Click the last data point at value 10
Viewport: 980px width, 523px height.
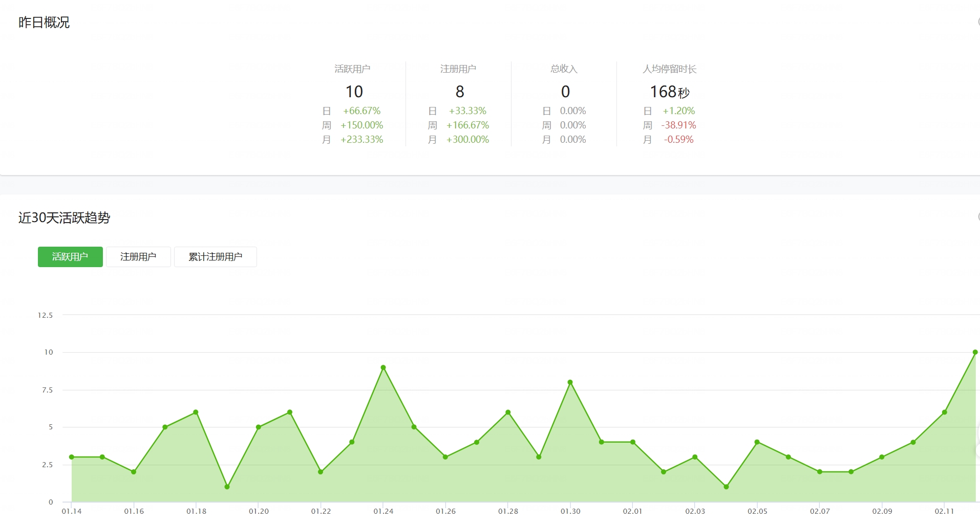click(975, 352)
